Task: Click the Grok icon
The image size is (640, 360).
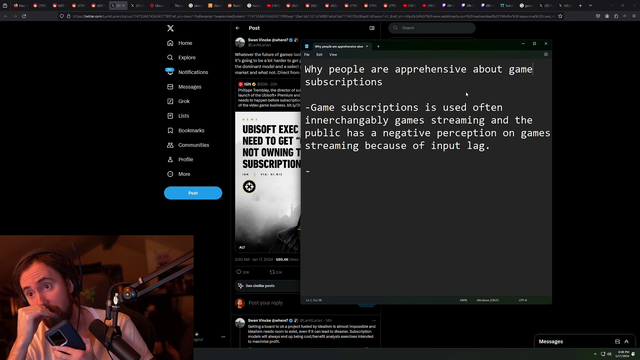Action: 170,101
